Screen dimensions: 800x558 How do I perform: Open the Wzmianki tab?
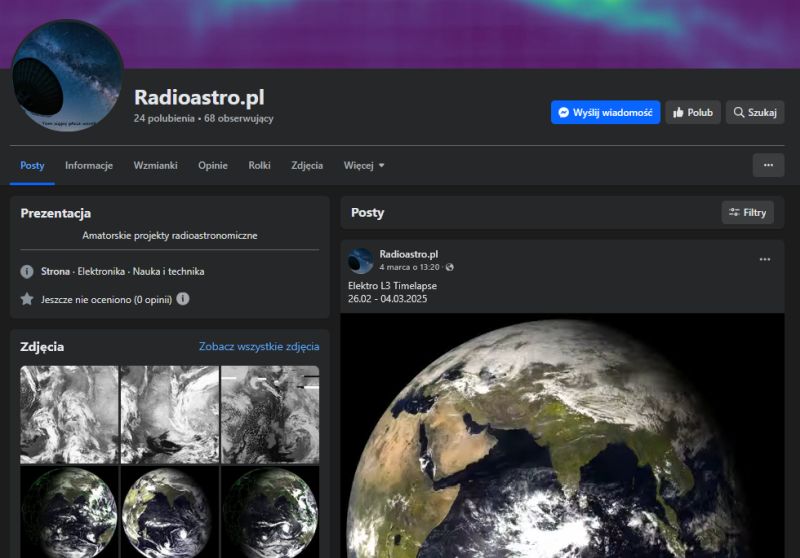(156, 165)
